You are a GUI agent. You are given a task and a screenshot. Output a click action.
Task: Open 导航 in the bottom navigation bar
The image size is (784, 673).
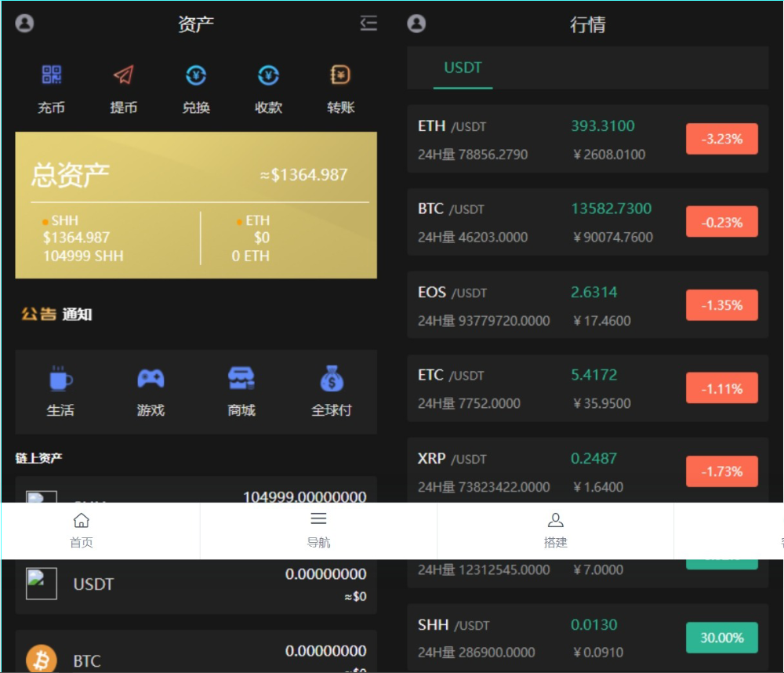(318, 530)
